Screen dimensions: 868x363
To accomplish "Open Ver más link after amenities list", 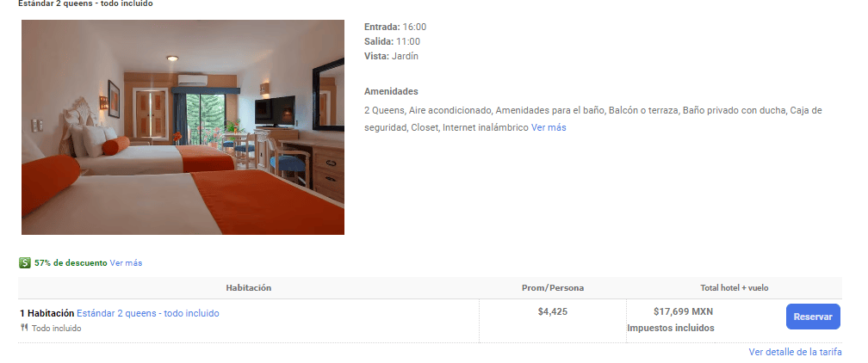I will [549, 127].
